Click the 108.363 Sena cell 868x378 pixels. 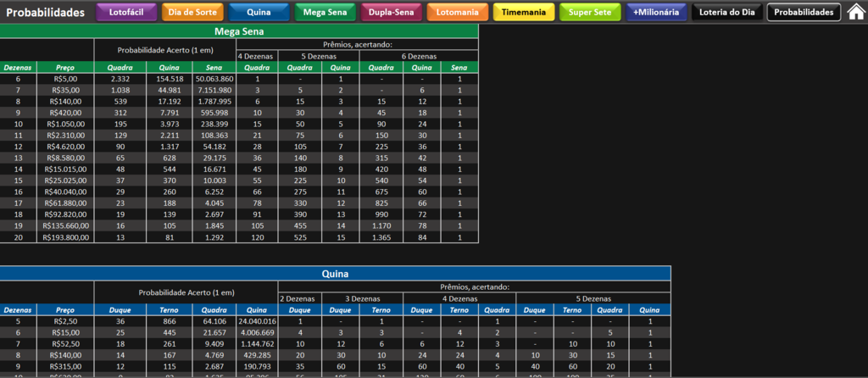pyautogui.click(x=214, y=135)
